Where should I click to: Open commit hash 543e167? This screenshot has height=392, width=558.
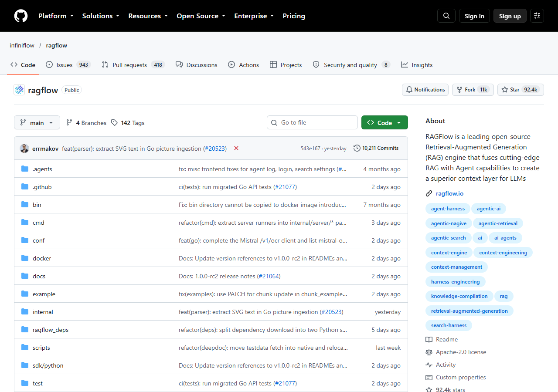tap(310, 149)
